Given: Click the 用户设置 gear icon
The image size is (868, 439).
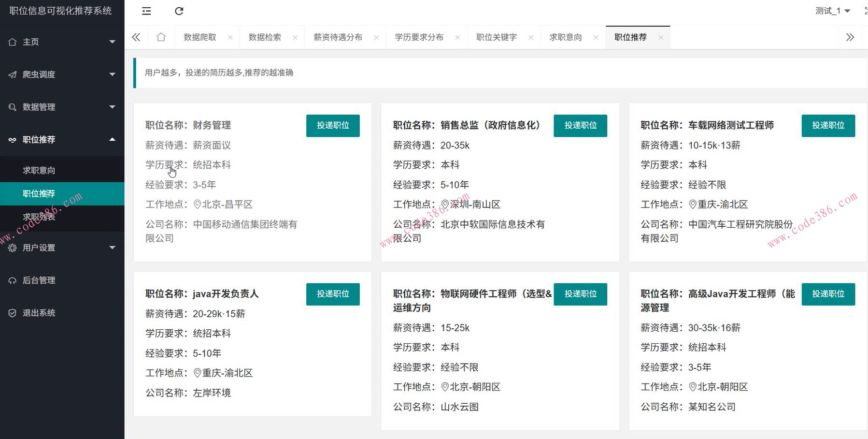Looking at the screenshot, I should click(x=13, y=248).
